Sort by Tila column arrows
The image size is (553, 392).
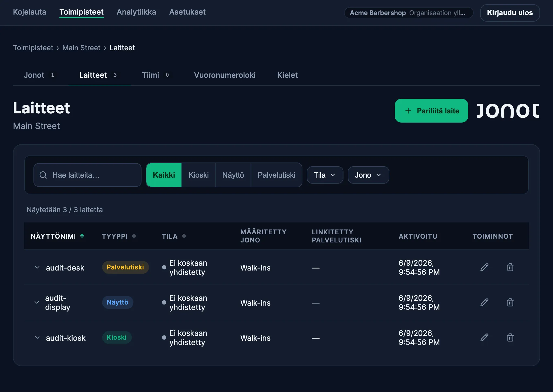point(184,236)
